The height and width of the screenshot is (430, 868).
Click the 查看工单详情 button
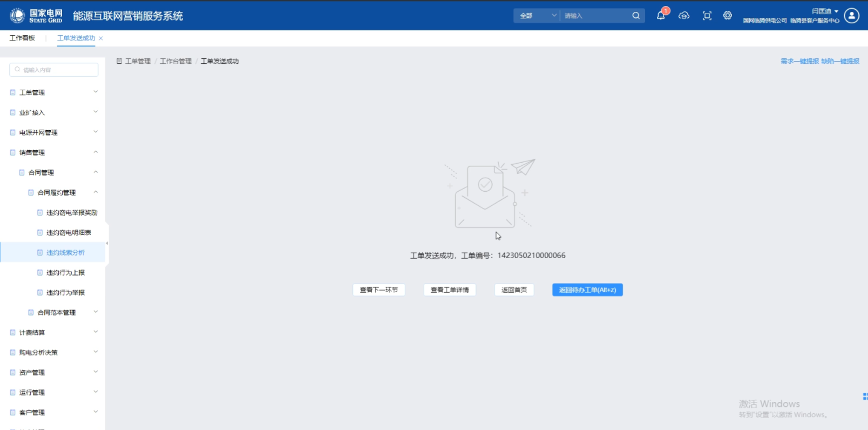coord(450,290)
